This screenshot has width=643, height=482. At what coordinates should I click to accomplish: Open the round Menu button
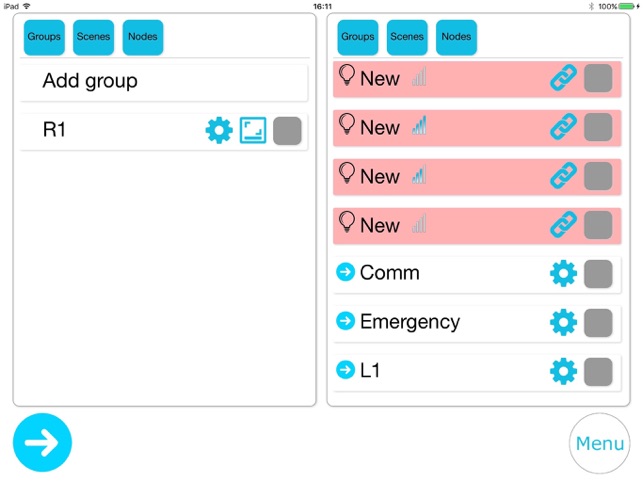coord(600,443)
